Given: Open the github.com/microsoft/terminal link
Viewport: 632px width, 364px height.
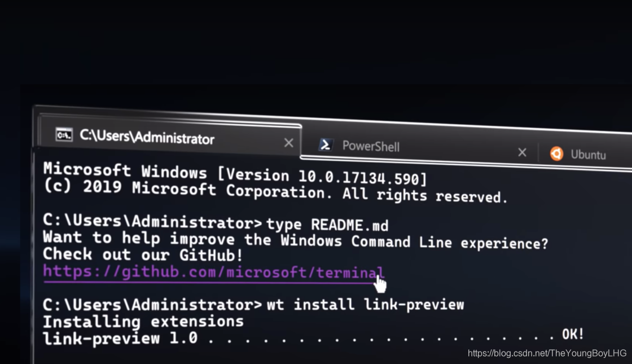Looking at the screenshot, I should click(x=214, y=273).
